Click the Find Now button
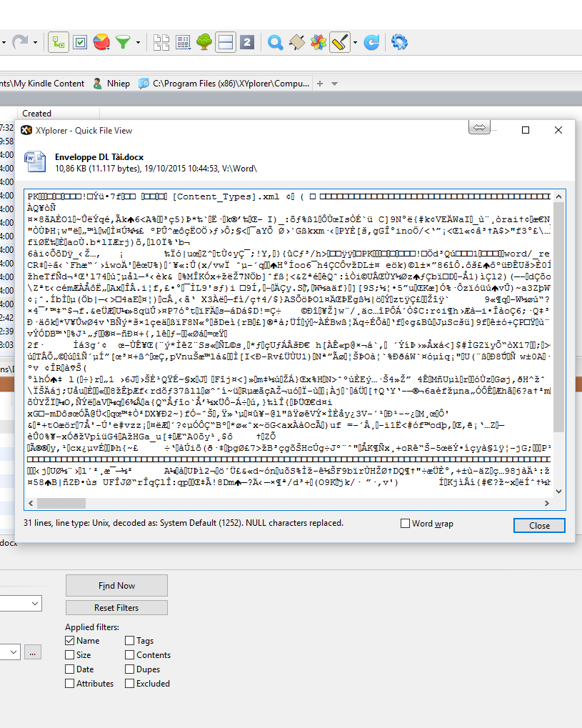 tap(116, 586)
